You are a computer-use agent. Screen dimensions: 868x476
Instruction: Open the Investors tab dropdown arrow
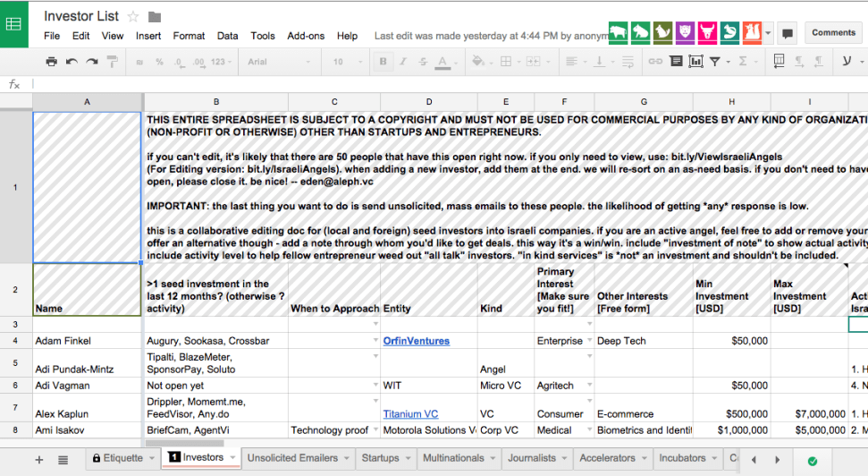tap(232, 458)
